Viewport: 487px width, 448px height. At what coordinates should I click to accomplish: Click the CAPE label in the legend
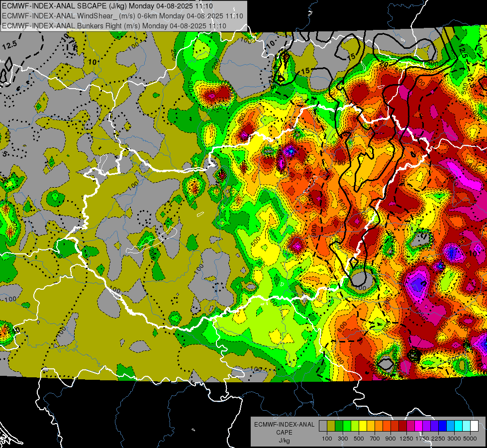coord(284,432)
